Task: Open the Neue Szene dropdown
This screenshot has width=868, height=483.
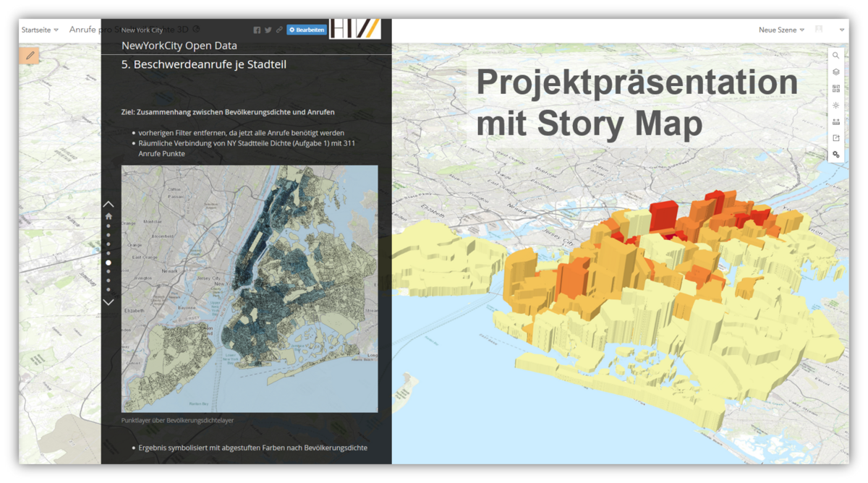Action: pyautogui.click(x=781, y=30)
